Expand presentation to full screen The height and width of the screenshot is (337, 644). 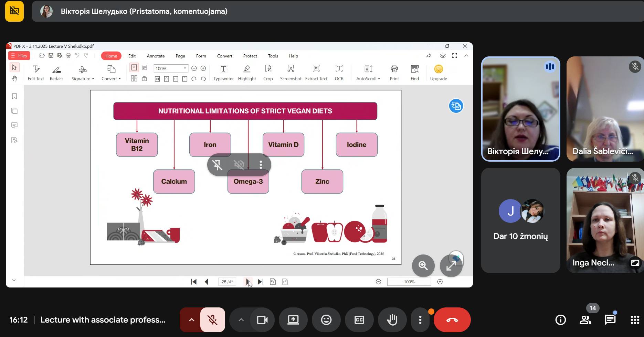click(451, 265)
